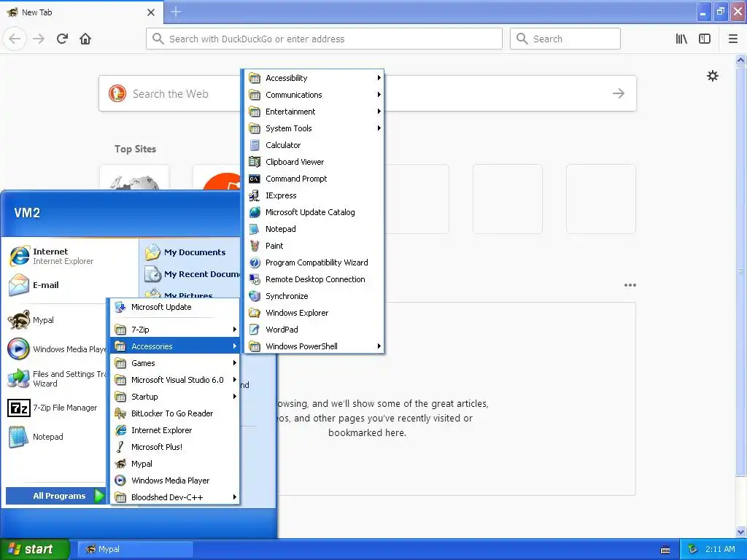747x560 pixels.
Task: Launch BitLocker To Go Reader
Action: click(174, 413)
